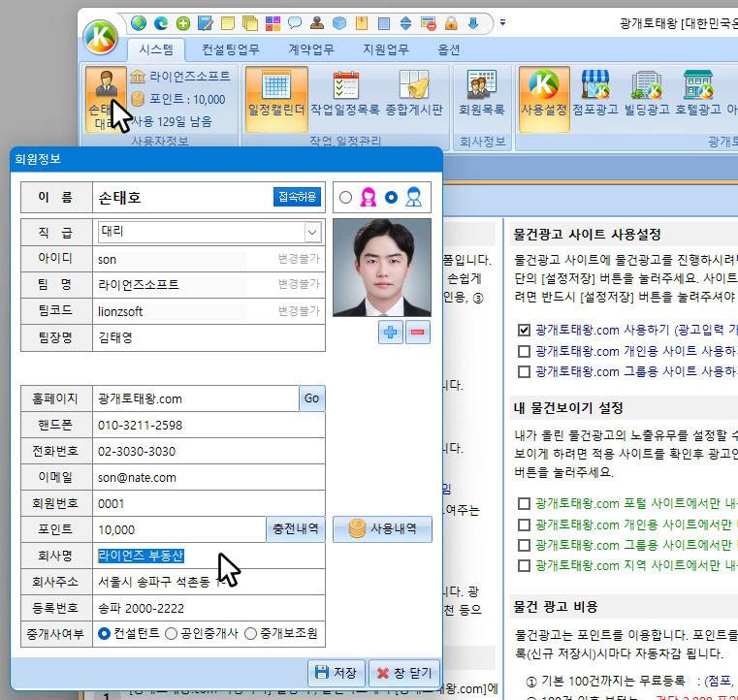Click the lock icon in quick toolbar
738x700 pixels.
[x=451, y=22]
